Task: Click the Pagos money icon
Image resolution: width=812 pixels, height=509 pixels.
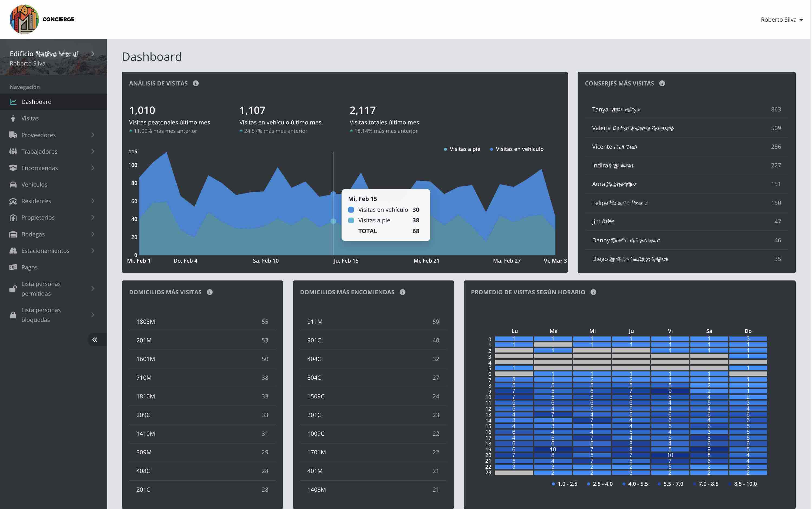Action: 13,267
